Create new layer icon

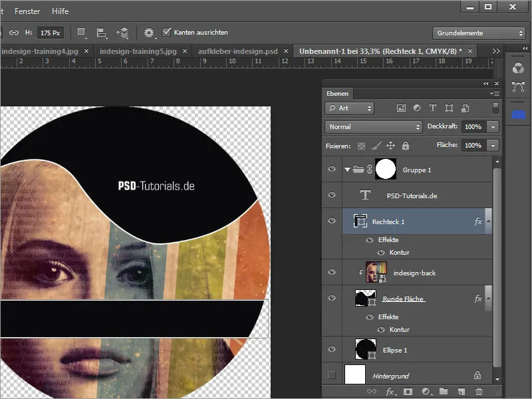tap(461, 392)
